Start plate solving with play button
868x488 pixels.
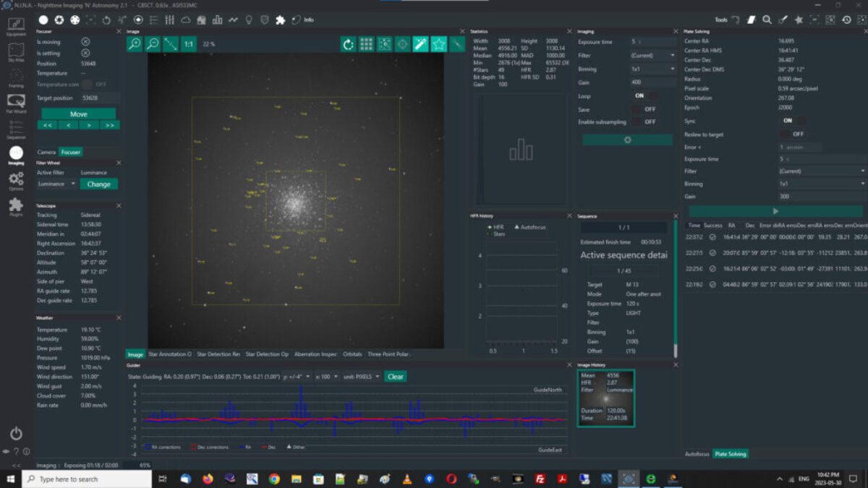pyautogui.click(x=775, y=211)
